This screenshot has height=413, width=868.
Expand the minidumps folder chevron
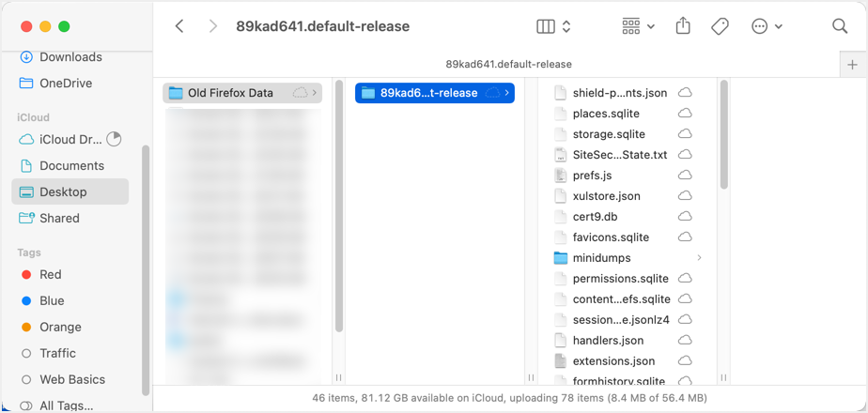coord(699,258)
